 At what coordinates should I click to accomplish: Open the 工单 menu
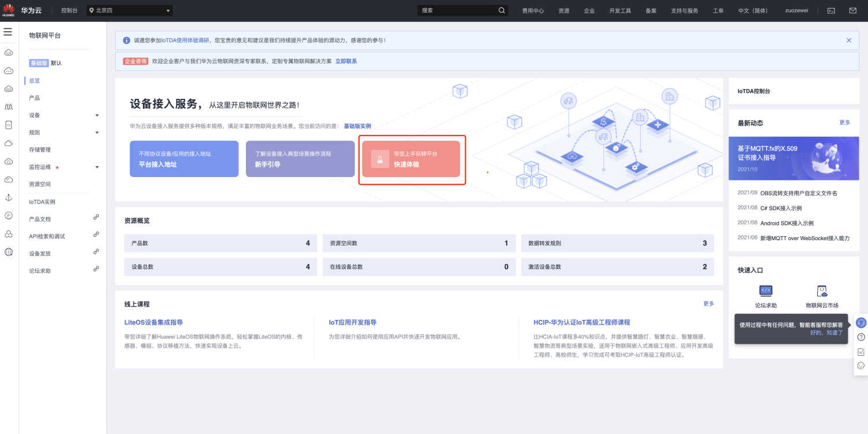(718, 10)
